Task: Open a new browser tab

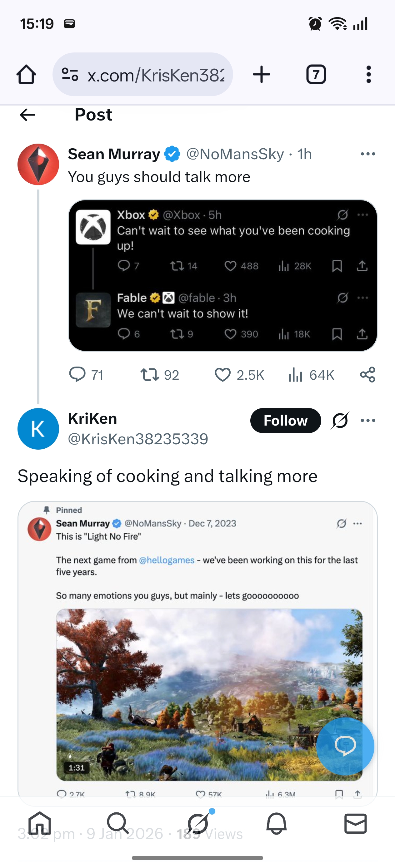Action: pyautogui.click(x=262, y=75)
